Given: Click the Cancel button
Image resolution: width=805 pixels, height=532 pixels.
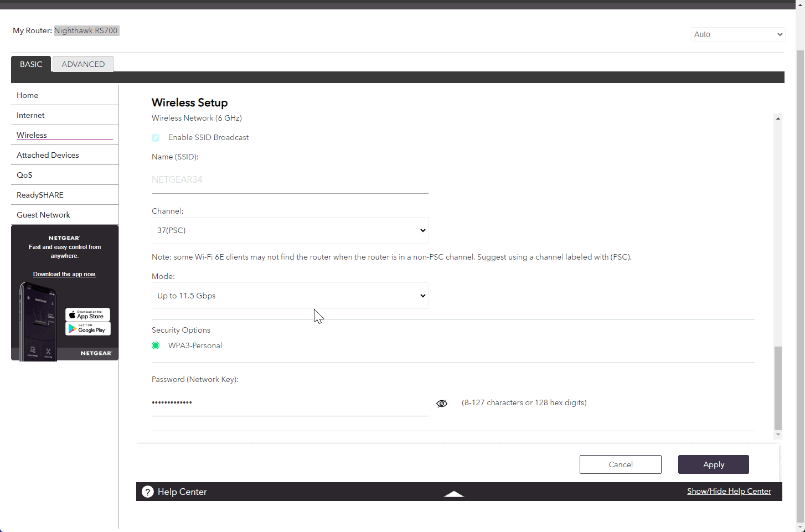Looking at the screenshot, I should (620, 464).
